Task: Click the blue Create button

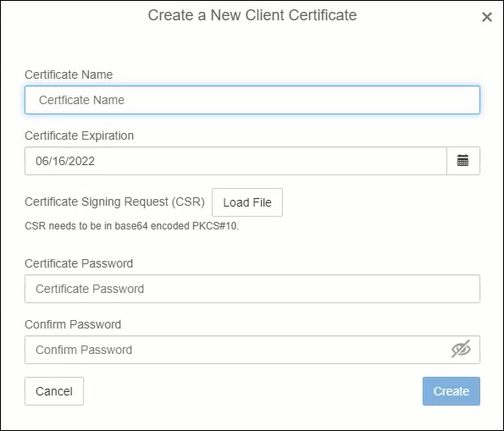Action: [451, 391]
